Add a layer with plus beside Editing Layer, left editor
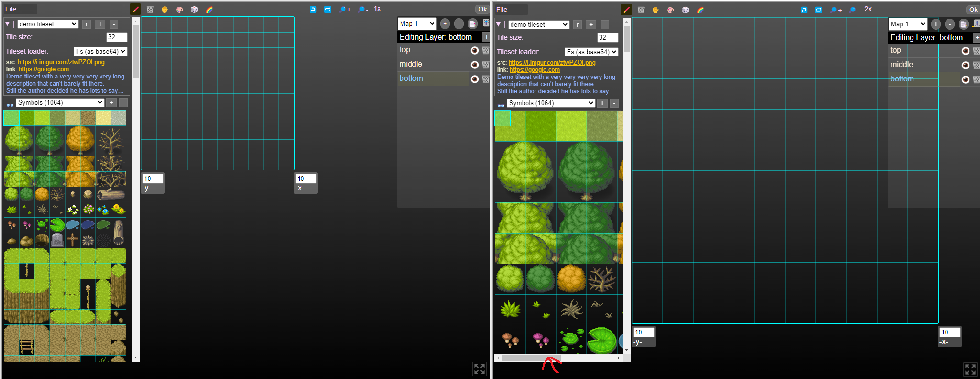 486,37
